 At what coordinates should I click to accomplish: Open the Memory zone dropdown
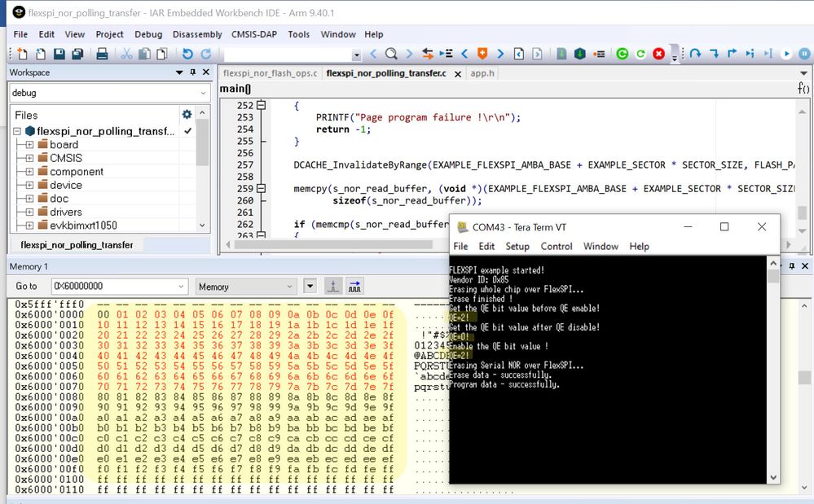(290, 287)
